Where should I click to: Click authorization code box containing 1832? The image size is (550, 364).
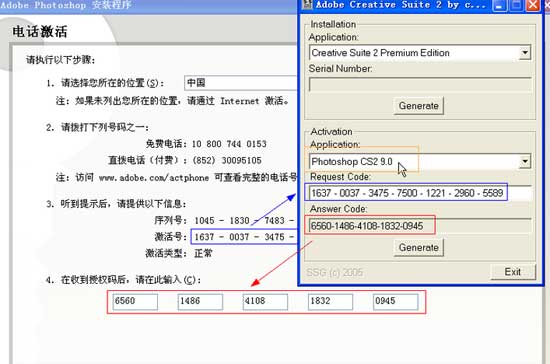(x=330, y=302)
